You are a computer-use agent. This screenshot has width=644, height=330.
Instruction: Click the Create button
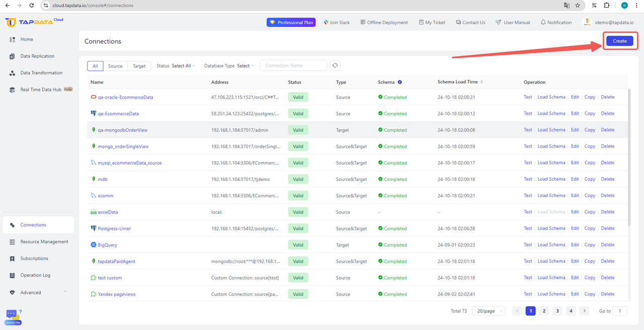(619, 41)
